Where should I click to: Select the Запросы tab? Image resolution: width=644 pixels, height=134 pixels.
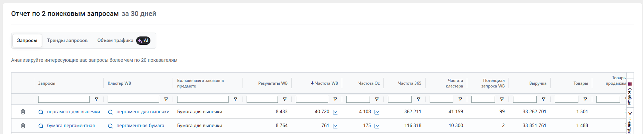click(27, 40)
